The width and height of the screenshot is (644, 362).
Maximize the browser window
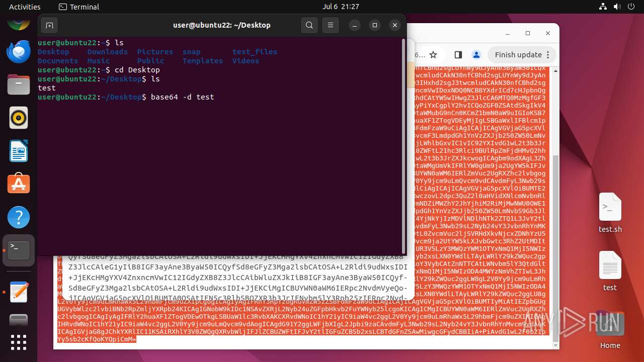coord(528,33)
